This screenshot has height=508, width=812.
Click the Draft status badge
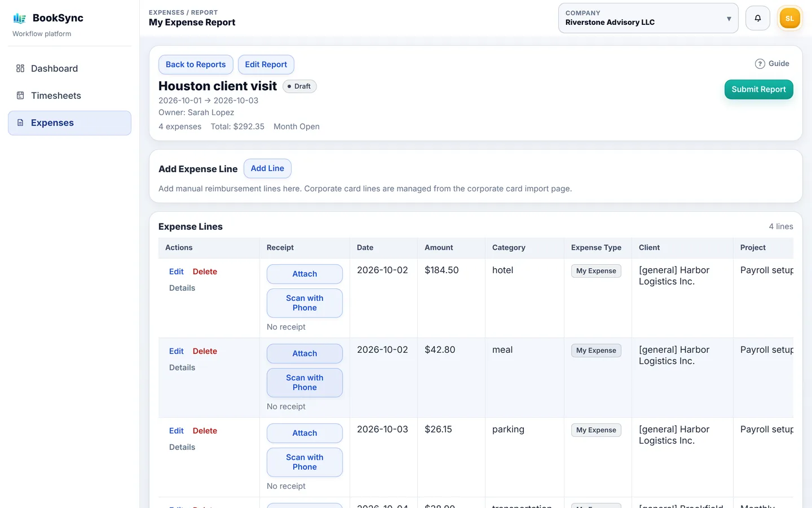[299, 86]
